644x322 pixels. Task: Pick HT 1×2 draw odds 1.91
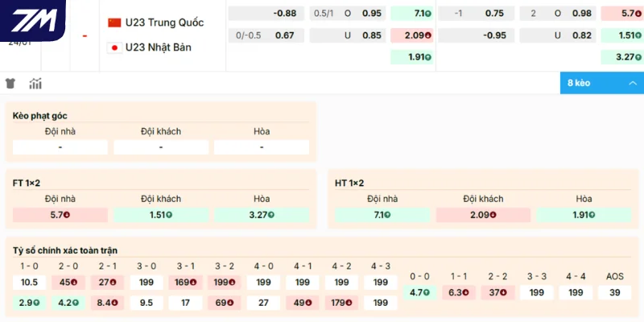[x=584, y=215]
